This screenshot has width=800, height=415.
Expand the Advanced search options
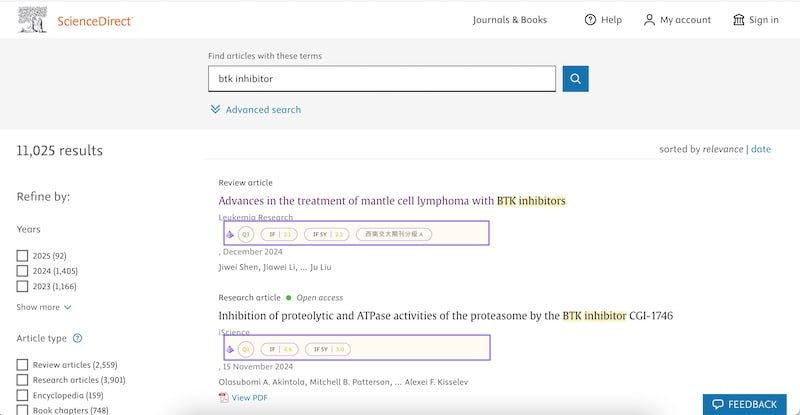tap(255, 109)
